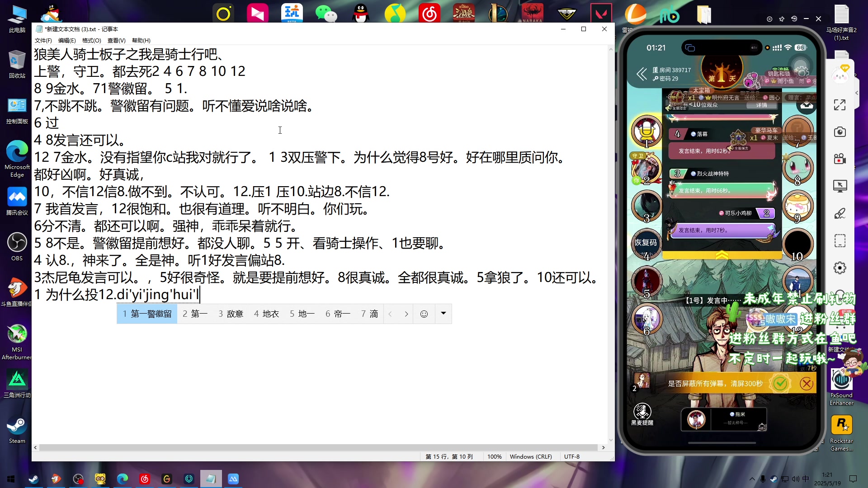Screen dimensions: 868x488
Task: Pin the mirror window on top
Action: pyautogui.click(x=782, y=19)
